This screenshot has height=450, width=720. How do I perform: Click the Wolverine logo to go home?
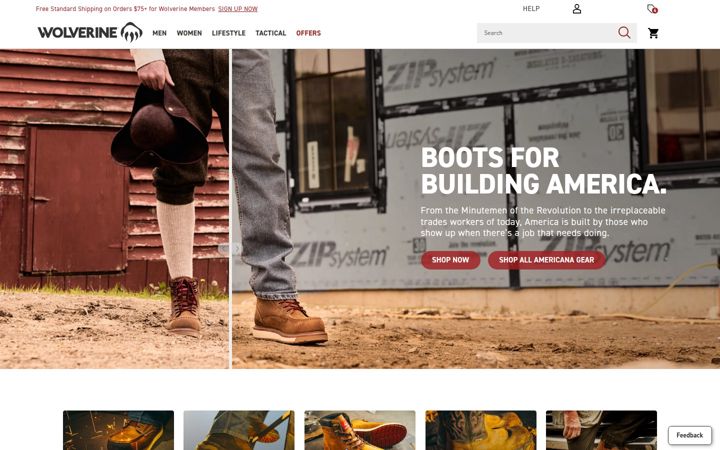(x=90, y=32)
